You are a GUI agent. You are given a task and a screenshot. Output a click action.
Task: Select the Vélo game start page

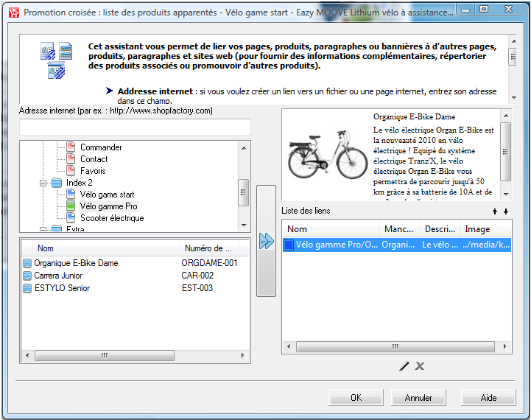(x=108, y=195)
